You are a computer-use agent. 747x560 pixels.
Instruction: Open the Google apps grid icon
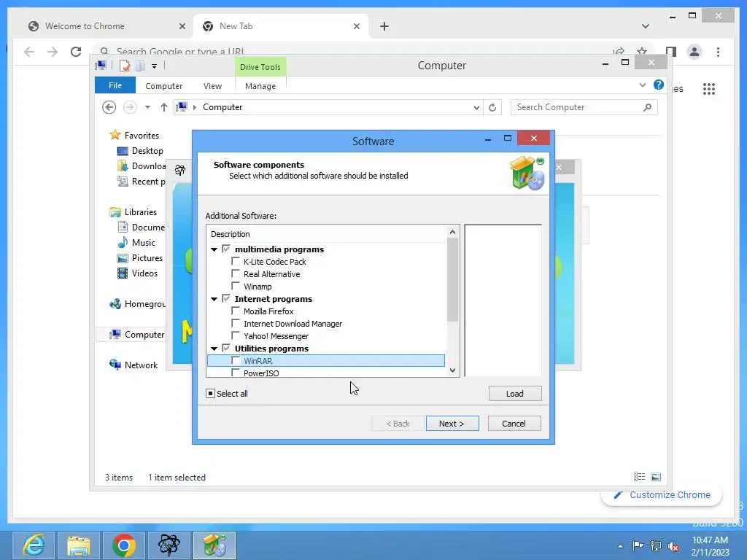709,88
